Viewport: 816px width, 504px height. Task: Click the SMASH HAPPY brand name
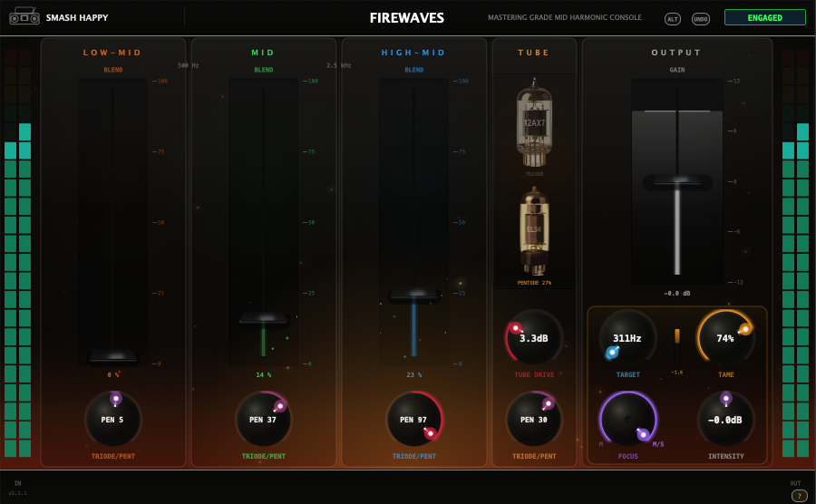coord(77,18)
